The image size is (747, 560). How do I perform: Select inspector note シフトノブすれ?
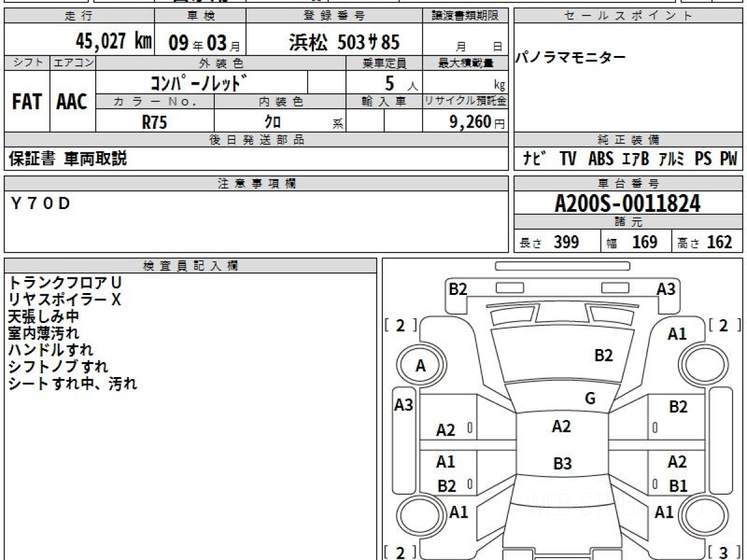(58, 366)
